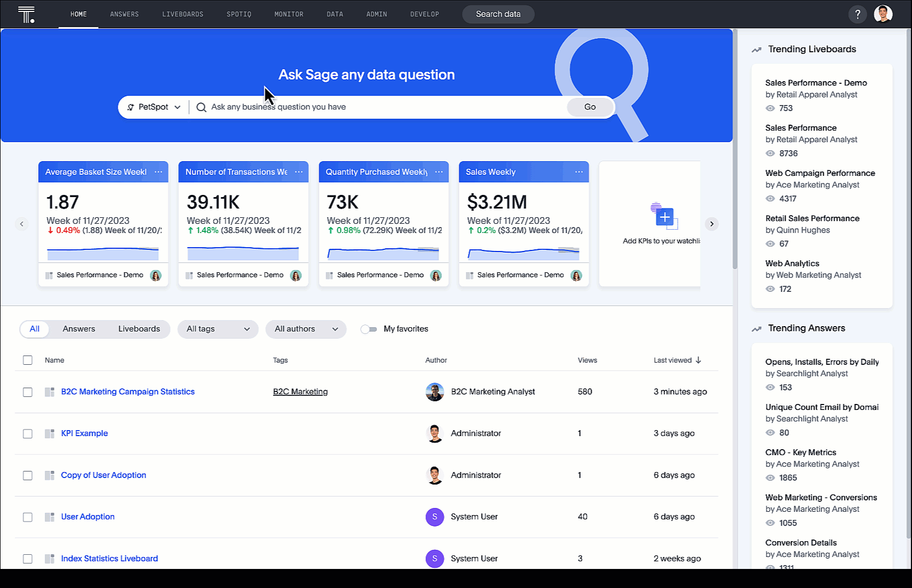Click the ThoughtSpot logo icon
Image resolution: width=912 pixels, height=588 pixels.
pyautogui.click(x=26, y=14)
